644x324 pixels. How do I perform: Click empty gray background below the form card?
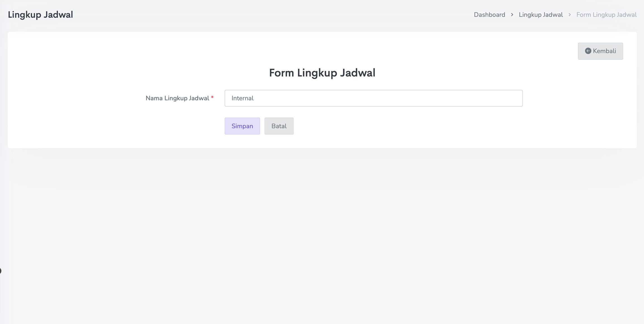(322, 224)
